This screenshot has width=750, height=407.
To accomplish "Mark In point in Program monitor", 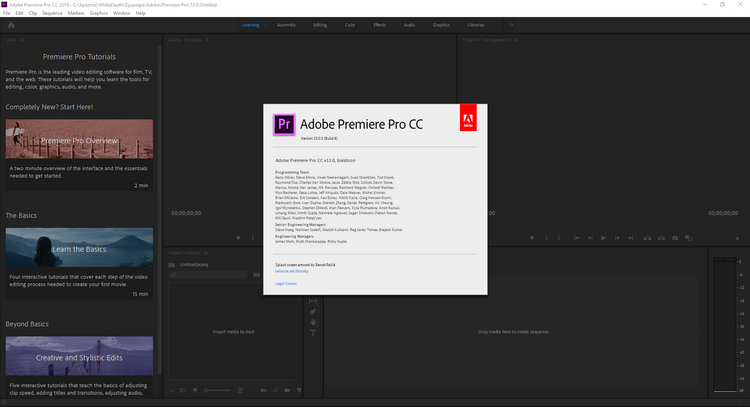I will pyautogui.click(x=546, y=238).
